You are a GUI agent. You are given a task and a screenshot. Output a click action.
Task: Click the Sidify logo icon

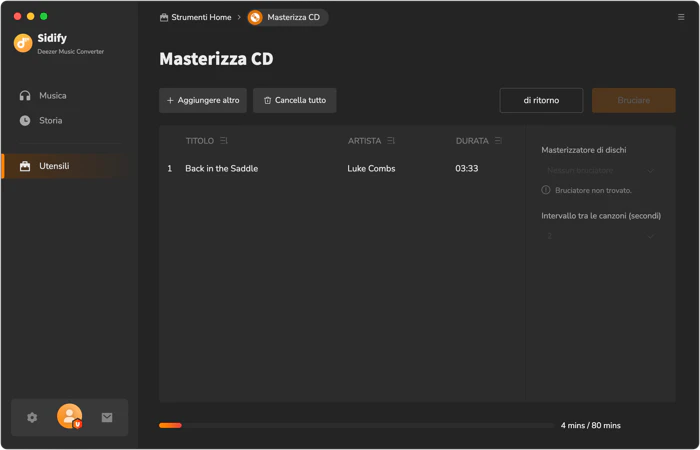pos(23,43)
